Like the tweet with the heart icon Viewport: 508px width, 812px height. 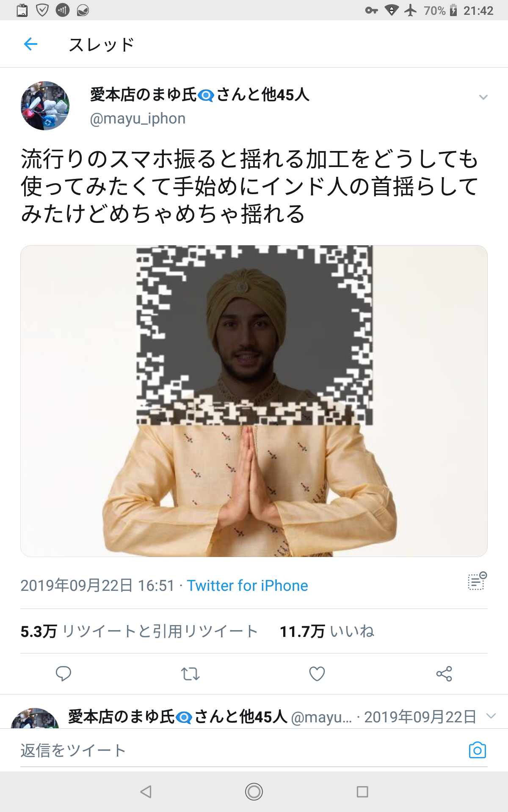point(317,673)
